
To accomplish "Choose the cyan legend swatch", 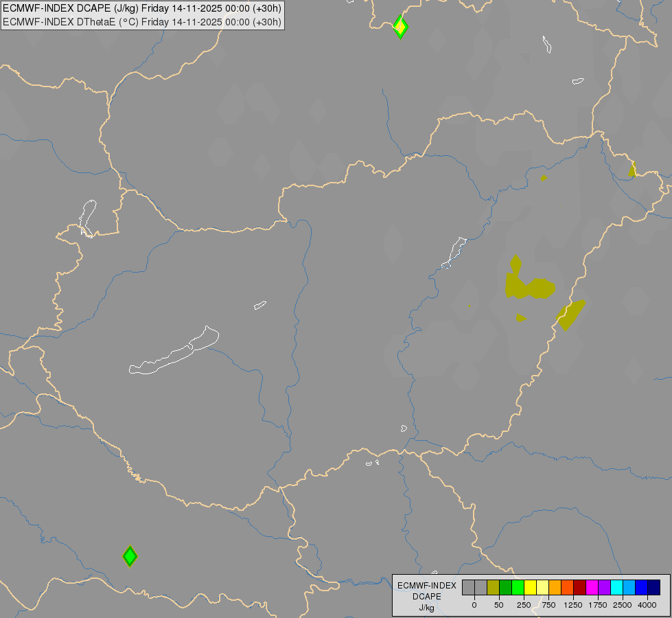I will (x=616, y=588).
